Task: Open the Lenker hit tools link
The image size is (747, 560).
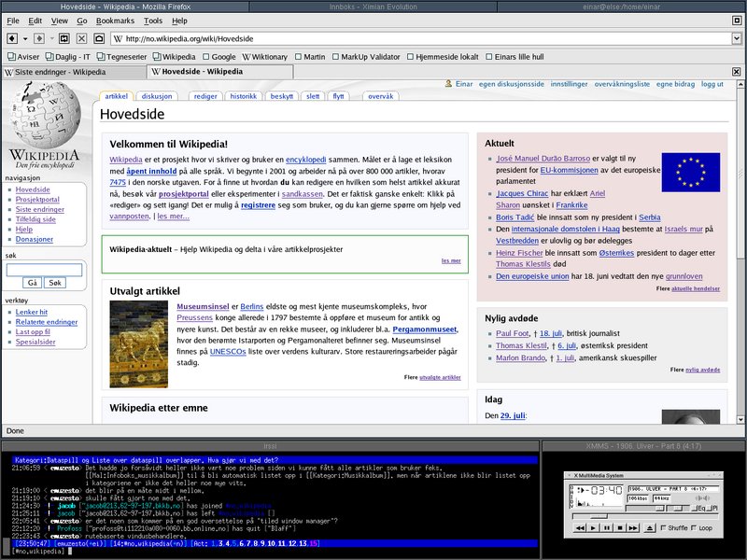Action: [x=32, y=312]
